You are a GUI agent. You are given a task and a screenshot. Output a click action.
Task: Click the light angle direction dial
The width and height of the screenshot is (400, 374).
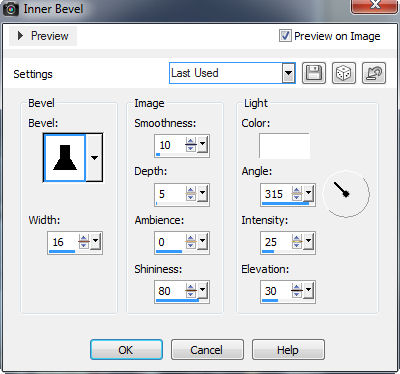coord(346,194)
